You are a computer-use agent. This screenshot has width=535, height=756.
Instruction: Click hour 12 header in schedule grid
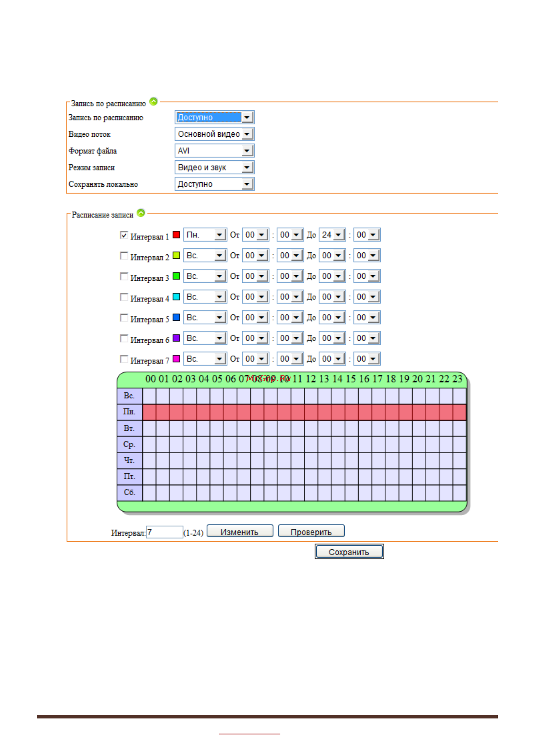point(311,379)
